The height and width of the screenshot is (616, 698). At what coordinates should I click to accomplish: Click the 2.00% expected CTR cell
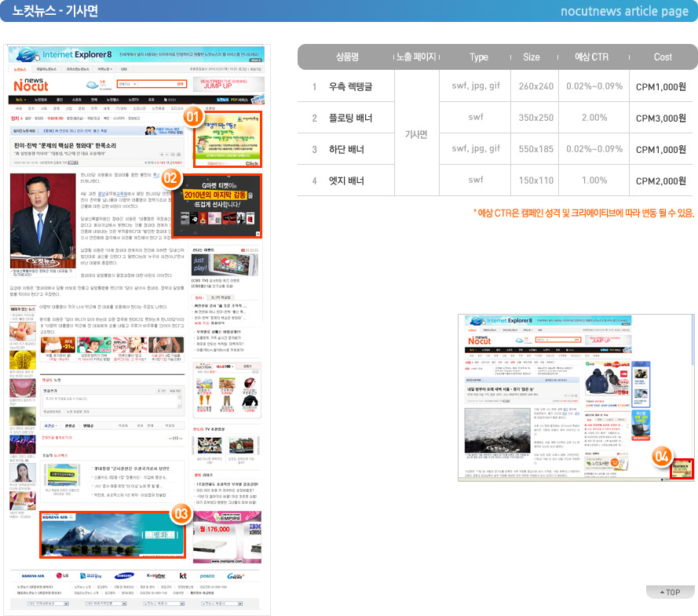(594, 118)
